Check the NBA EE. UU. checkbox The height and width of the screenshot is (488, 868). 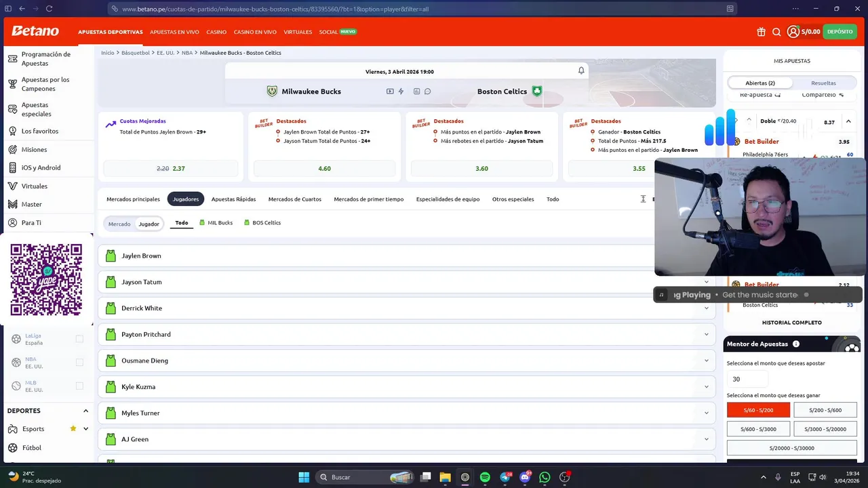(79, 363)
